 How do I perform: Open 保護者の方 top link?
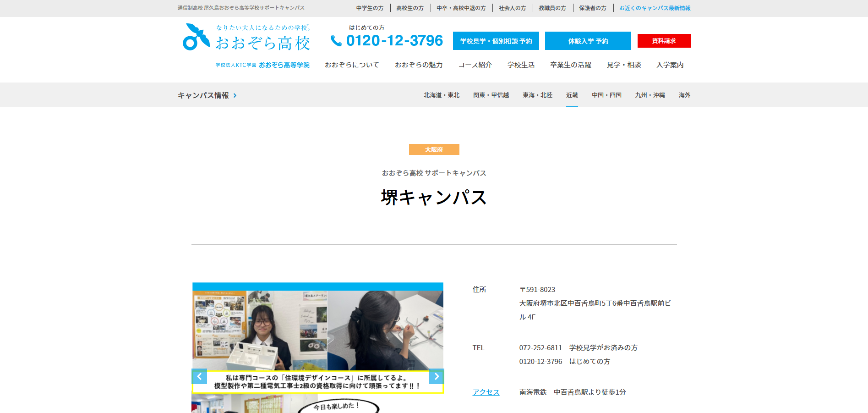pyautogui.click(x=593, y=8)
